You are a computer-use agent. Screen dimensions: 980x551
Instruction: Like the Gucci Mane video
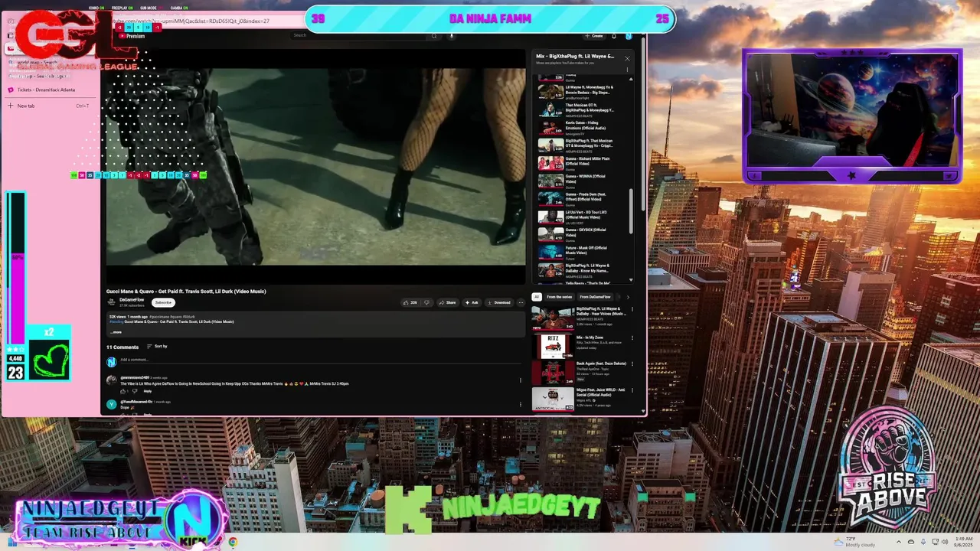pyautogui.click(x=410, y=302)
